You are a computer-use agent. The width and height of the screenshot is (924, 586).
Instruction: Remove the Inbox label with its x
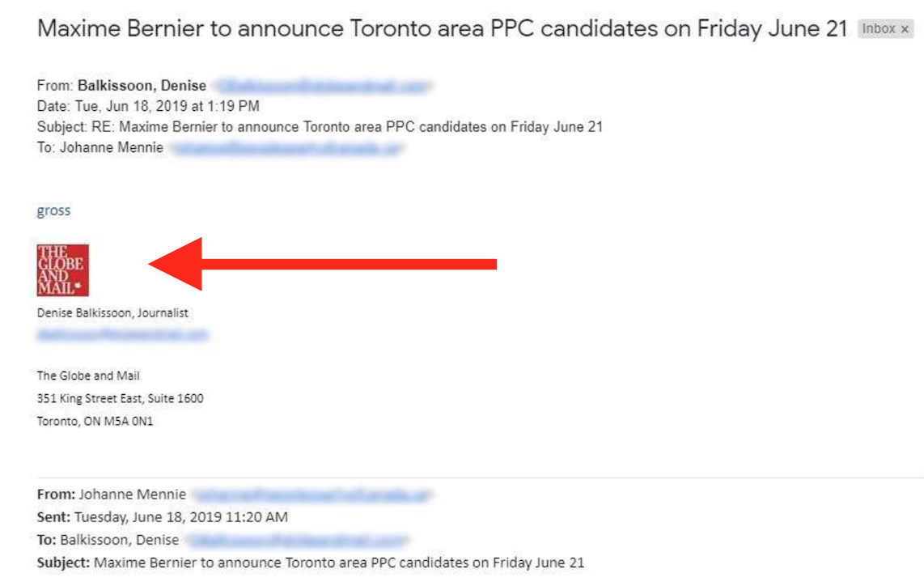point(905,29)
